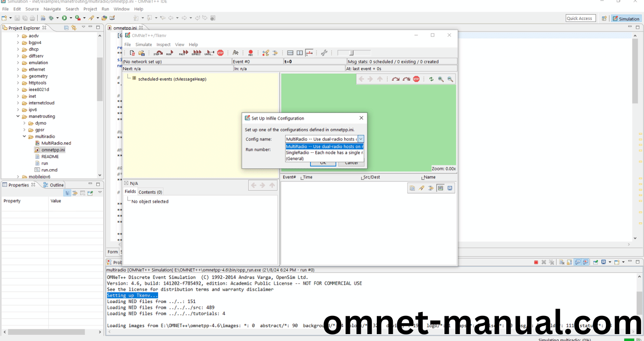Click the Run Until icon in Tkenv toolbar
The width and height of the screenshot is (644, 341).
(209, 53)
